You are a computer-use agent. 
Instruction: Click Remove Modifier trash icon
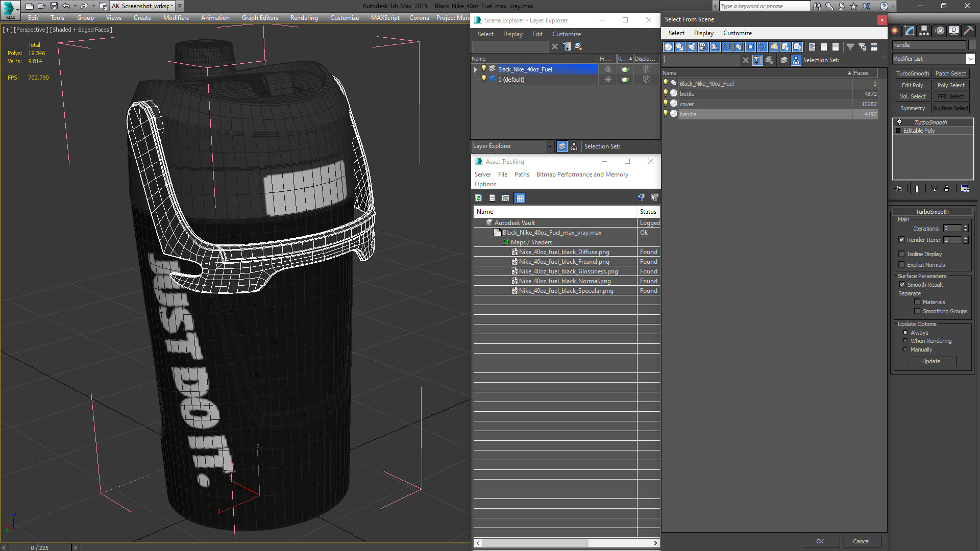click(x=947, y=189)
